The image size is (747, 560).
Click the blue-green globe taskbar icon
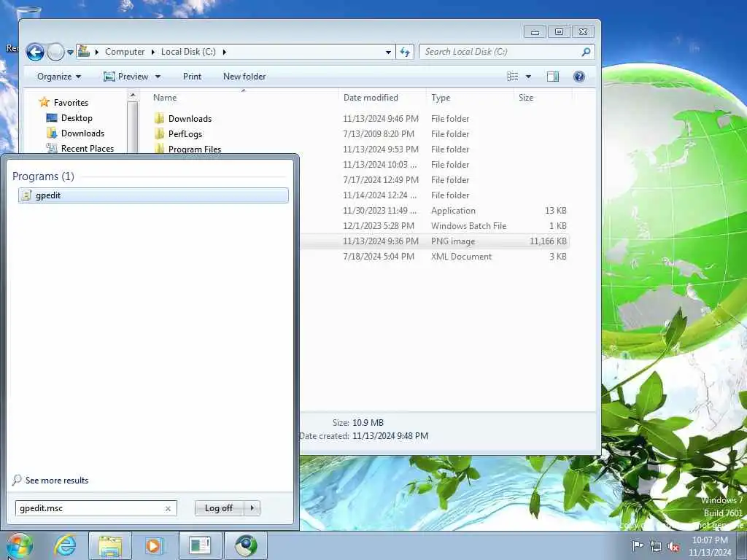(x=246, y=545)
